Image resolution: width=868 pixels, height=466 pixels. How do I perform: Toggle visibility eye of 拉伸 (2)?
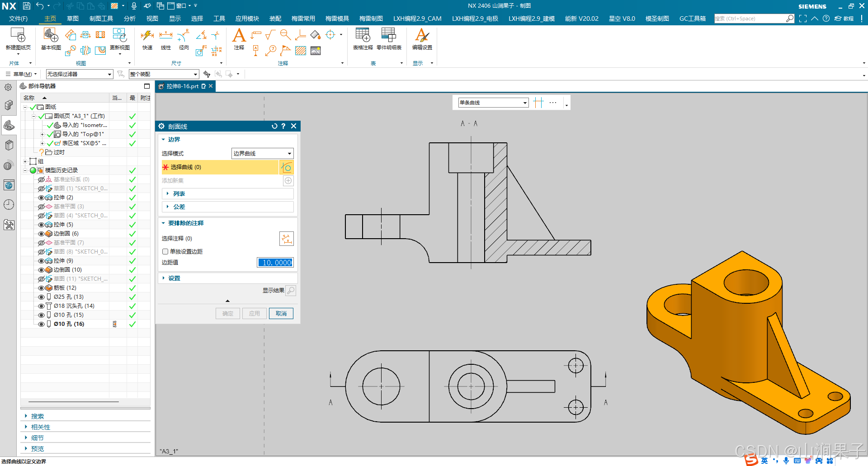[41, 198]
